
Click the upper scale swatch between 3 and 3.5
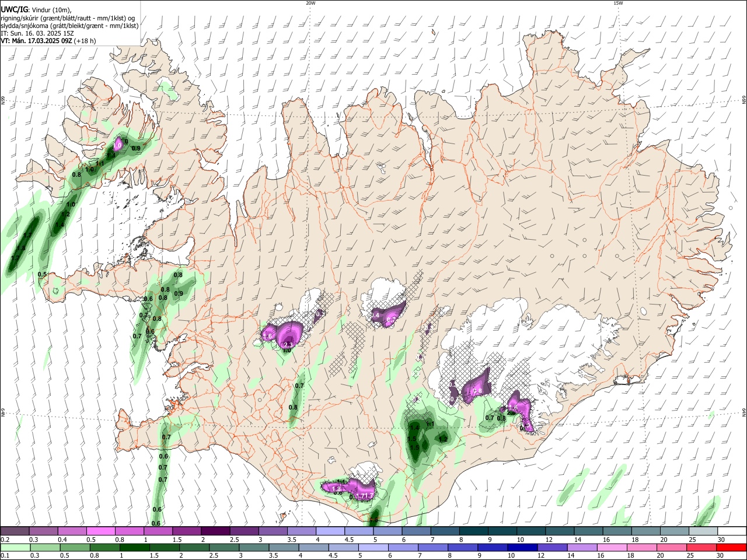tap(272, 531)
